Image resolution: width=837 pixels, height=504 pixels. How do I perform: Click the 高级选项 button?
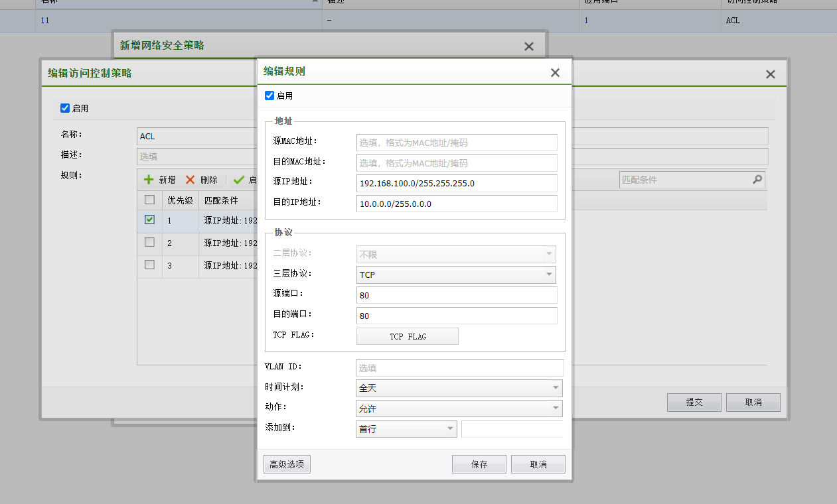(287, 464)
